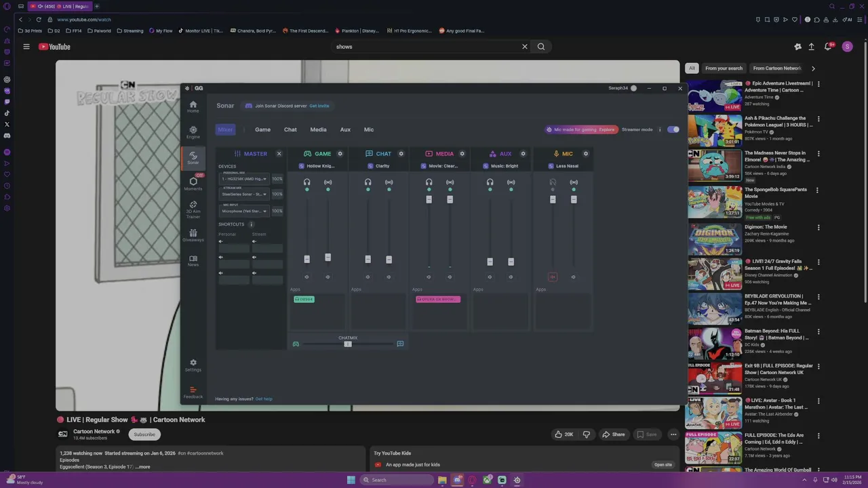Image resolution: width=868 pixels, height=488 pixels.
Task: Click the Streamer mode info icon
Action: 660,129
